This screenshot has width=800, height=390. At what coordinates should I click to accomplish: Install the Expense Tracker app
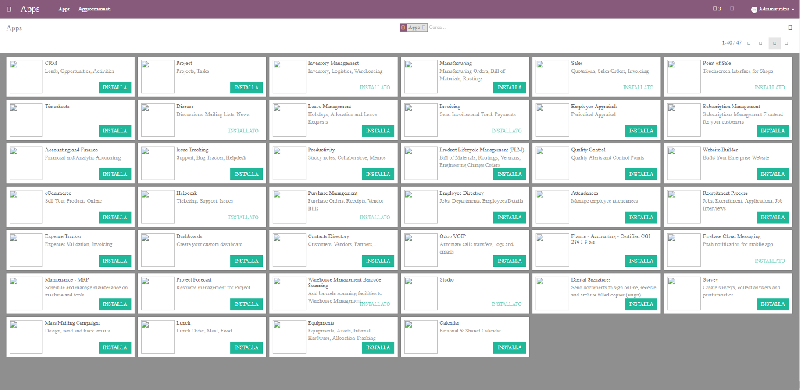click(x=115, y=261)
